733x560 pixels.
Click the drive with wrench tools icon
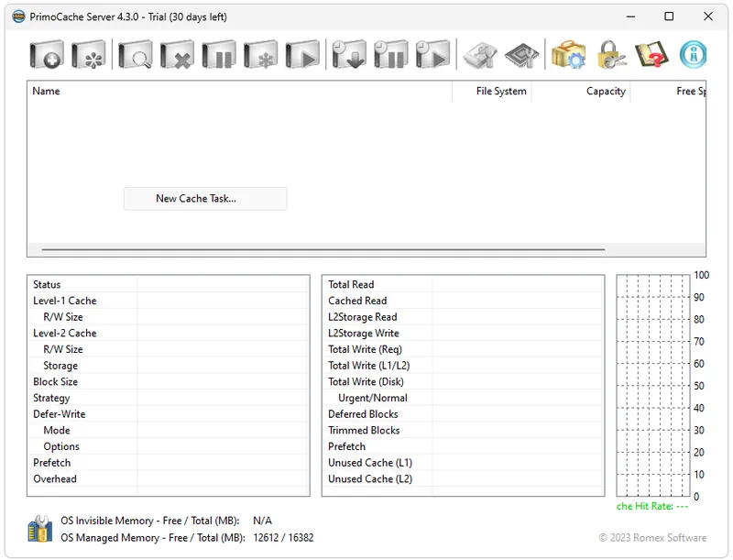[479, 55]
